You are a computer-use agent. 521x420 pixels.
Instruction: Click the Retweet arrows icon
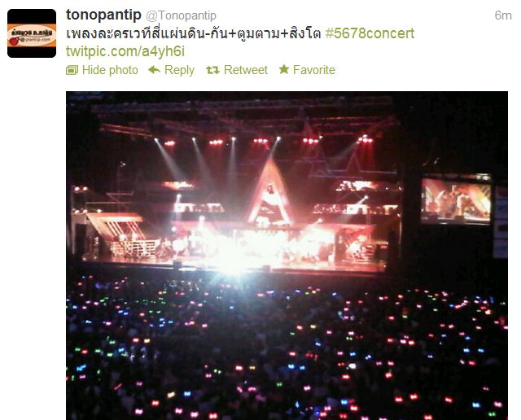pyautogui.click(x=212, y=70)
